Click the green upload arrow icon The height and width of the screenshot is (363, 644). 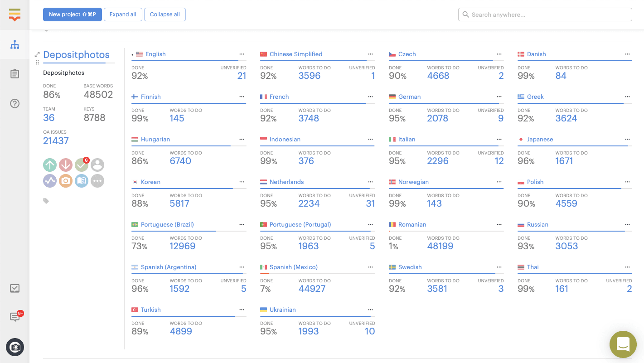tap(50, 165)
